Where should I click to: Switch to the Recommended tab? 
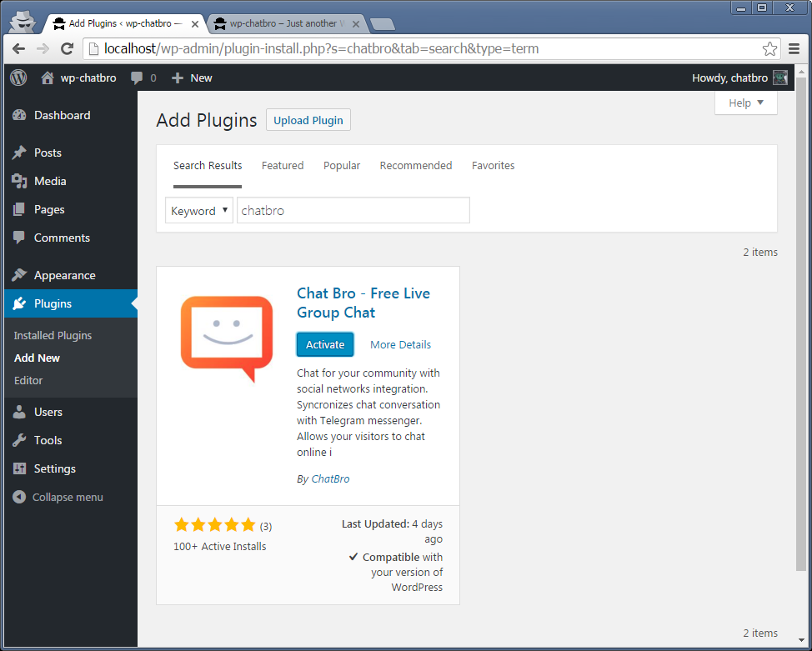[x=416, y=166]
